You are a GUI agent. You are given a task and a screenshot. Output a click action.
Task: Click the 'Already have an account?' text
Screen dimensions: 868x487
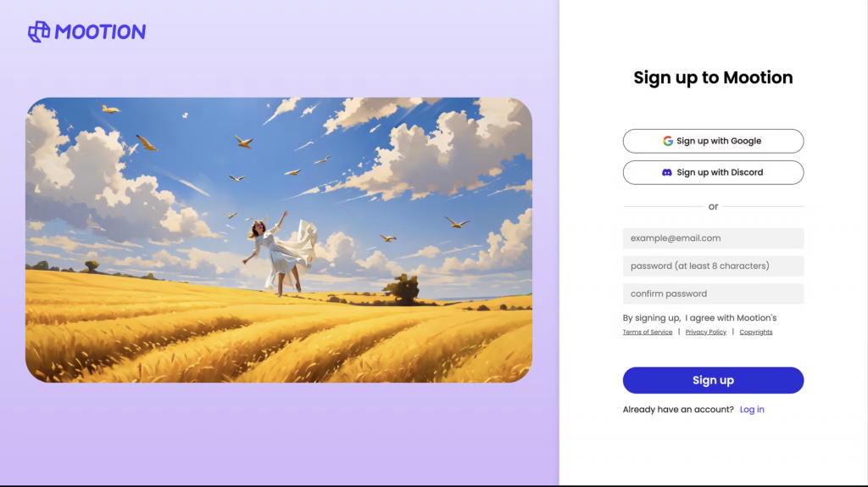point(678,410)
